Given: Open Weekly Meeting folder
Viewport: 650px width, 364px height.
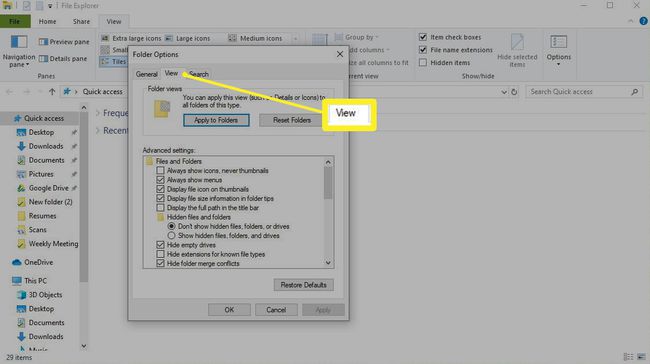Looking at the screenshot, I should pos(53,244).
